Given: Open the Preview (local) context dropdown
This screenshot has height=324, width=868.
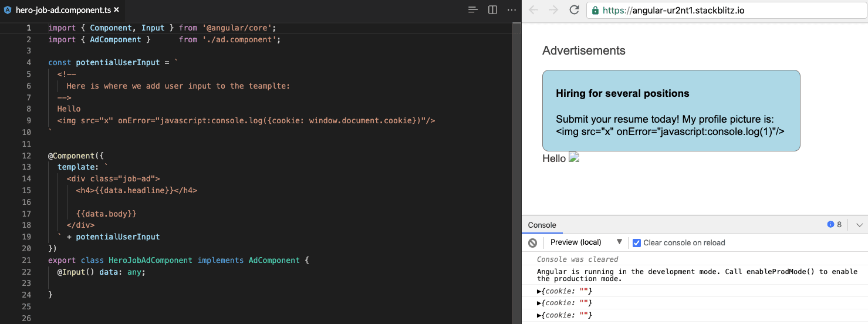Looking at the screenshot, I should pyautogui.click(x=586, y=242).
